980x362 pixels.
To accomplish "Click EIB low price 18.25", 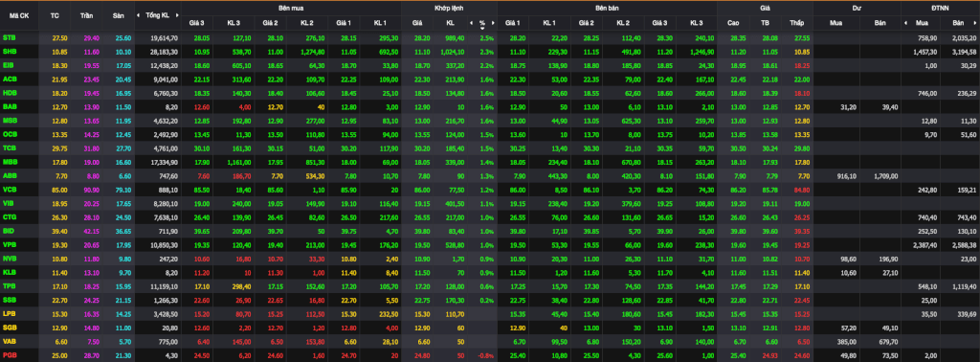I will (801, 66).
